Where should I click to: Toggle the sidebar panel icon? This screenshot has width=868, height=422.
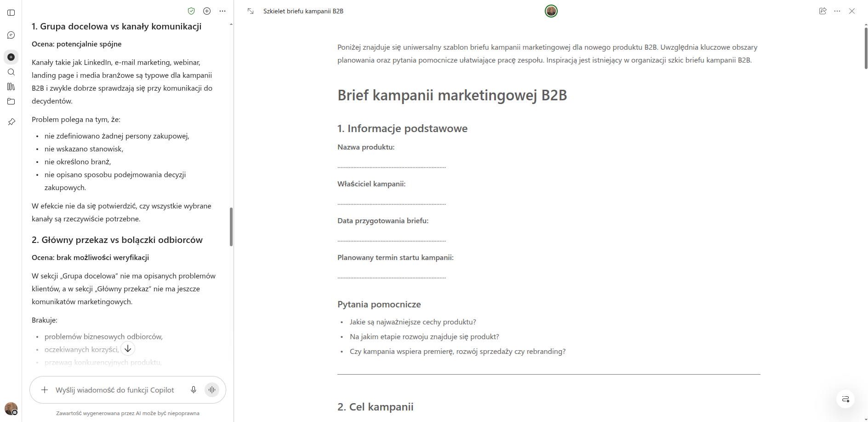[11, 13]
